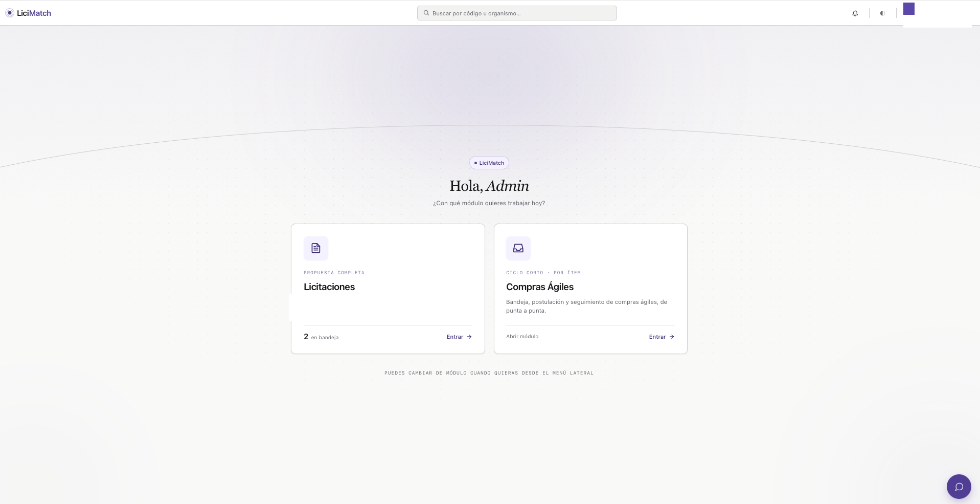
Task: Click the '¿Con qué módulo quieres trabajar hoy?' subtitle
Action: click(489, 203)
